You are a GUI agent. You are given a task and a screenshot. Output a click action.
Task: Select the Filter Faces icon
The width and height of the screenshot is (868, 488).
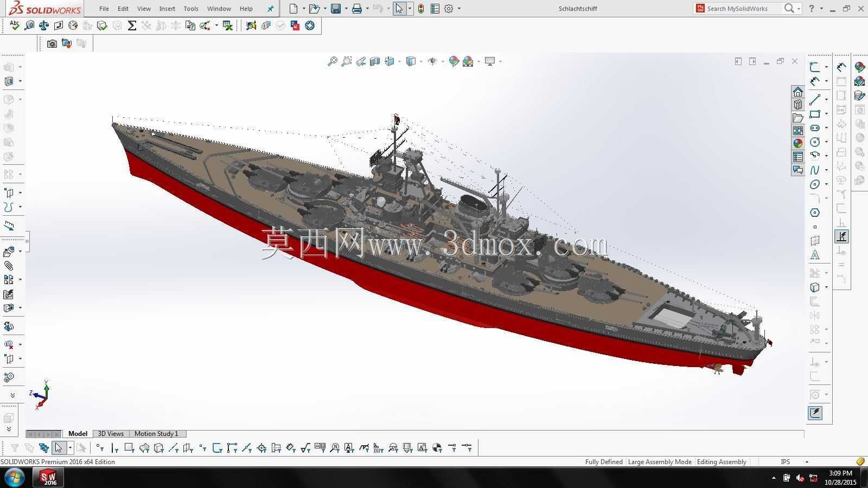point(129,448)
